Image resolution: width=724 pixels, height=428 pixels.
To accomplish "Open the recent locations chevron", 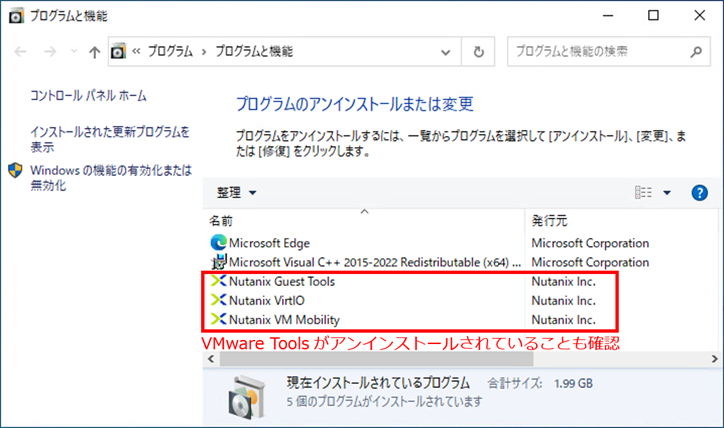I will tap(74, 51).
